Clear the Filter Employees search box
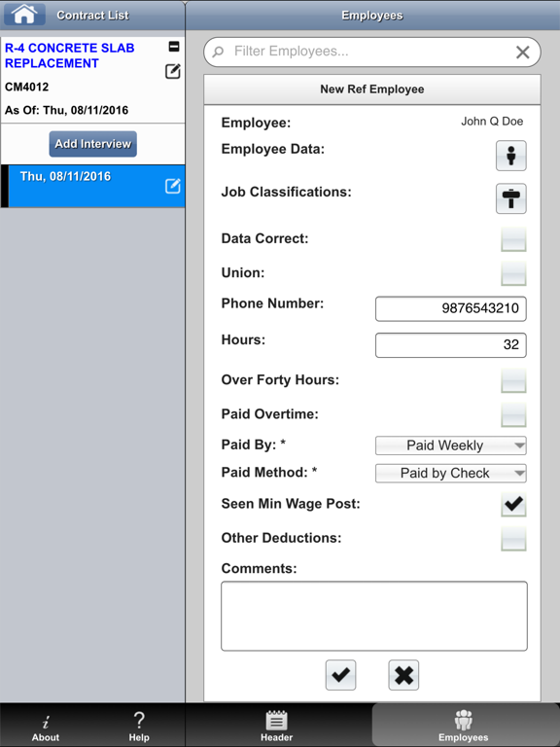The image size is (560, 747). (x=522, y=52)
